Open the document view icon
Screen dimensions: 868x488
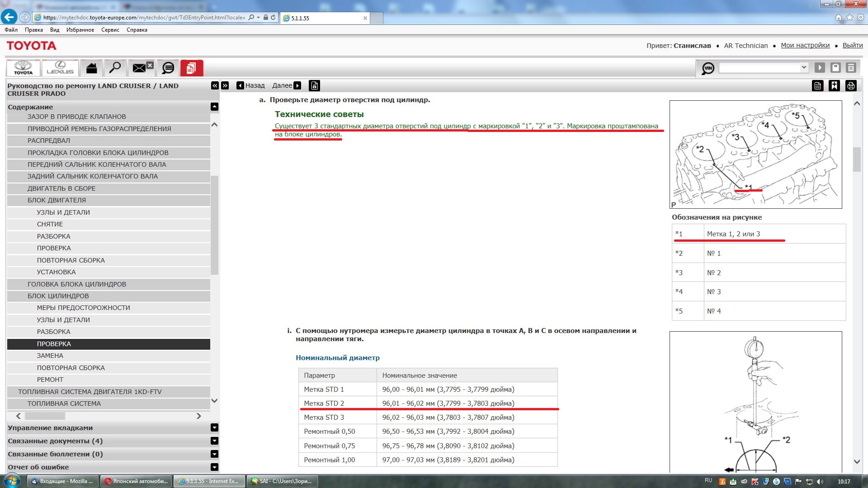817,86
